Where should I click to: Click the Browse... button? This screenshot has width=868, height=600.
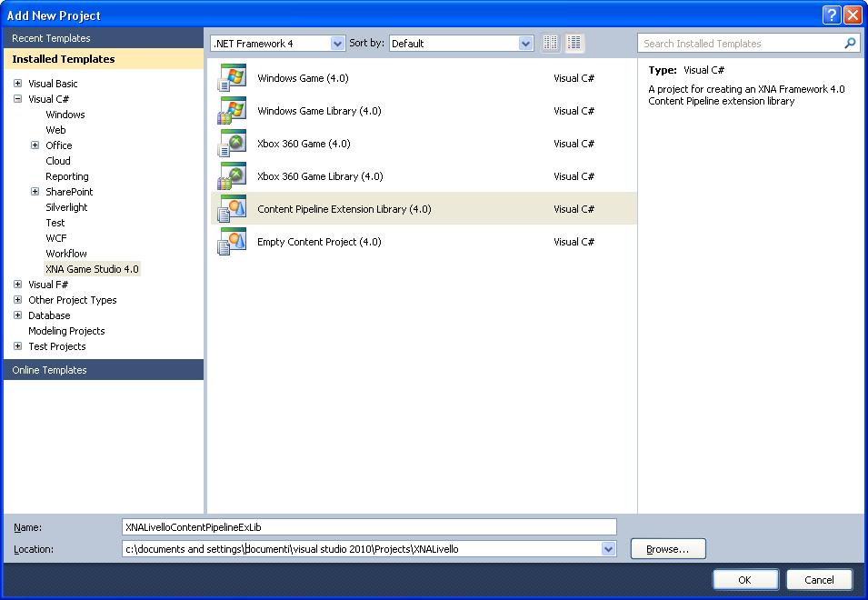[x=667, y=549]
